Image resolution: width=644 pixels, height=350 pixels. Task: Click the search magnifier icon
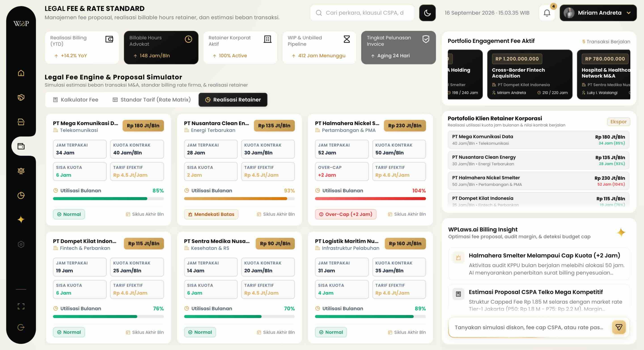point(319,13)
